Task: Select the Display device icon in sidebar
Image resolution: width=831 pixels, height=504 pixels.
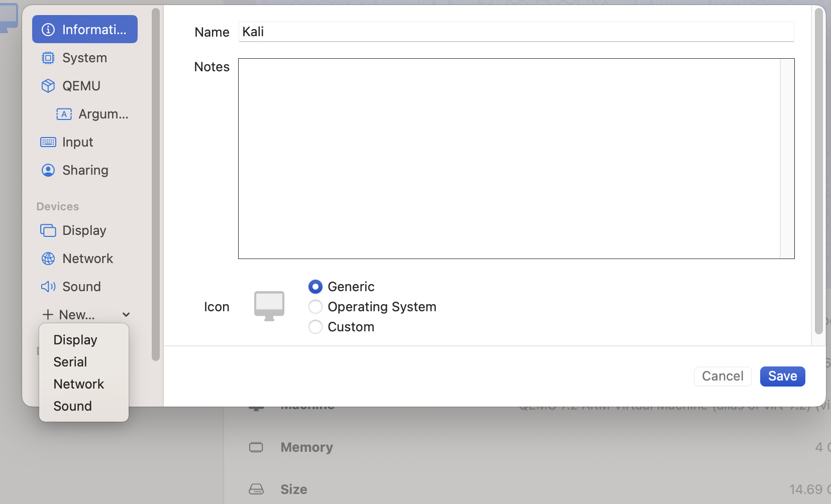Action: 48,231
